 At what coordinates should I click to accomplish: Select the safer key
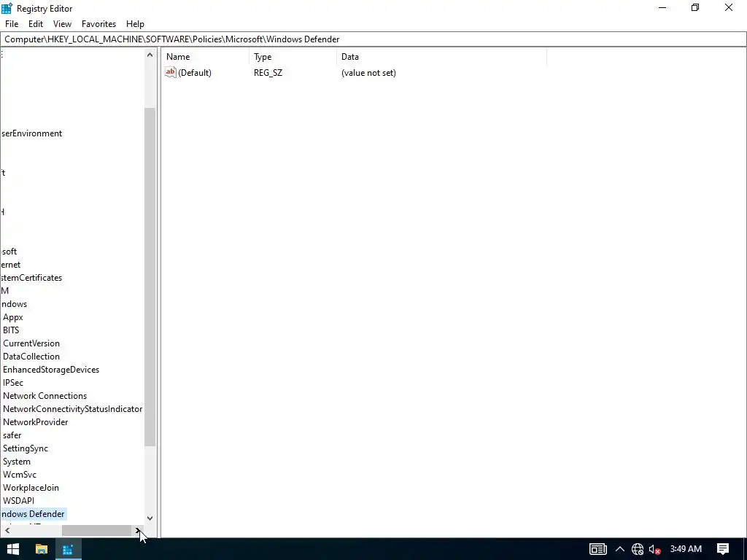[x=12, y=435]
